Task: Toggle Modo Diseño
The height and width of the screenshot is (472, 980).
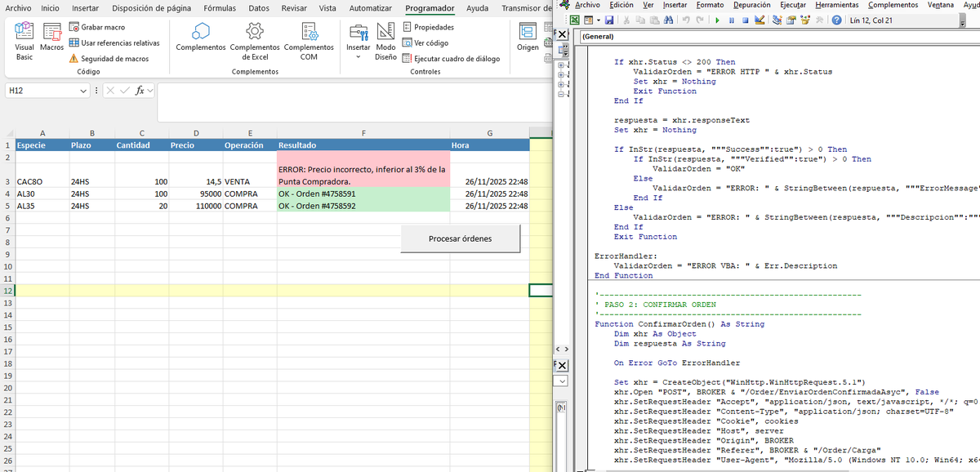Action: click(x=385, y=42)
